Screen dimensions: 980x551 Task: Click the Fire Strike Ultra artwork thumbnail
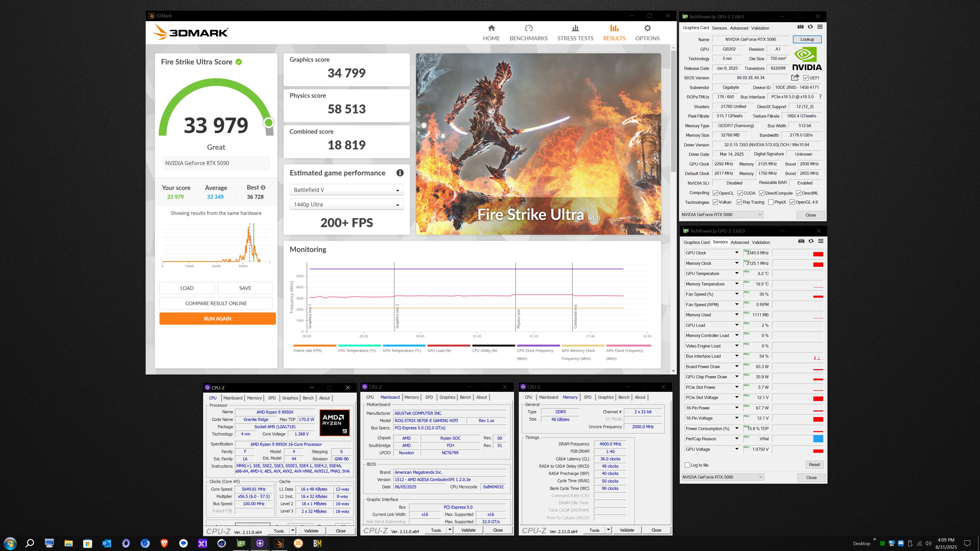coord(538,144)
